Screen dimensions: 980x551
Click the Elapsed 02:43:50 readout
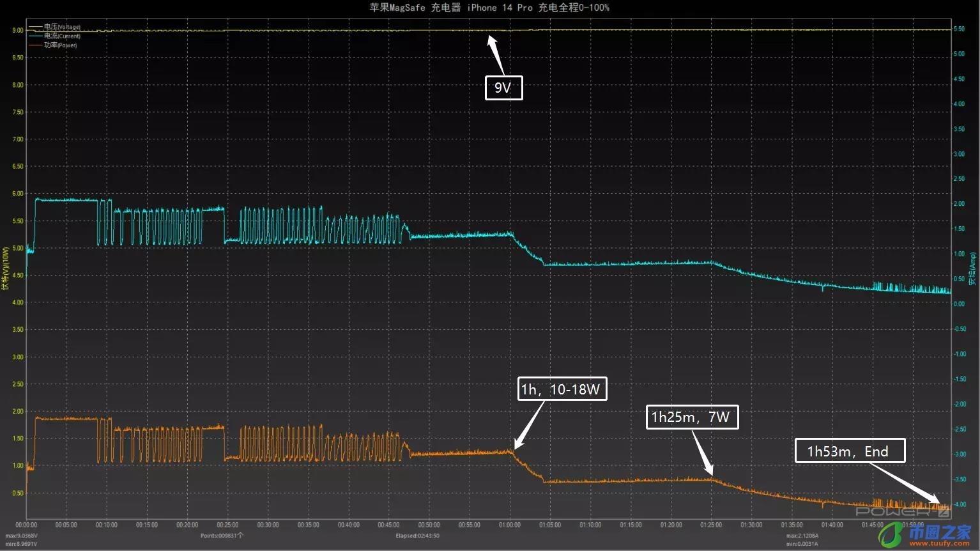point(417,536)
